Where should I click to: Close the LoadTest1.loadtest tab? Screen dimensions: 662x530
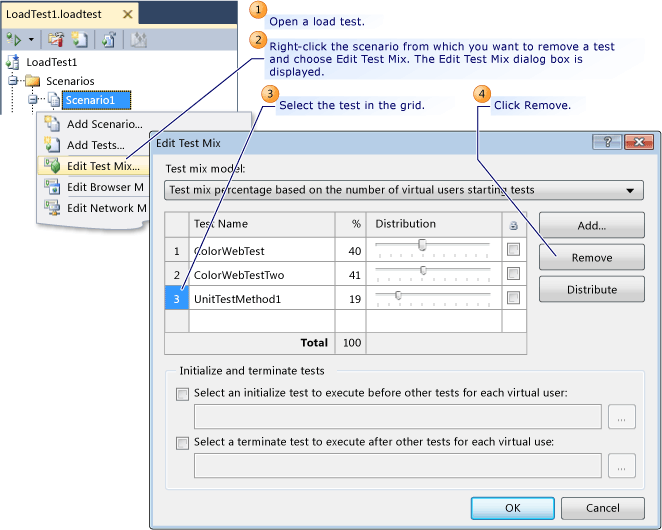128,14
